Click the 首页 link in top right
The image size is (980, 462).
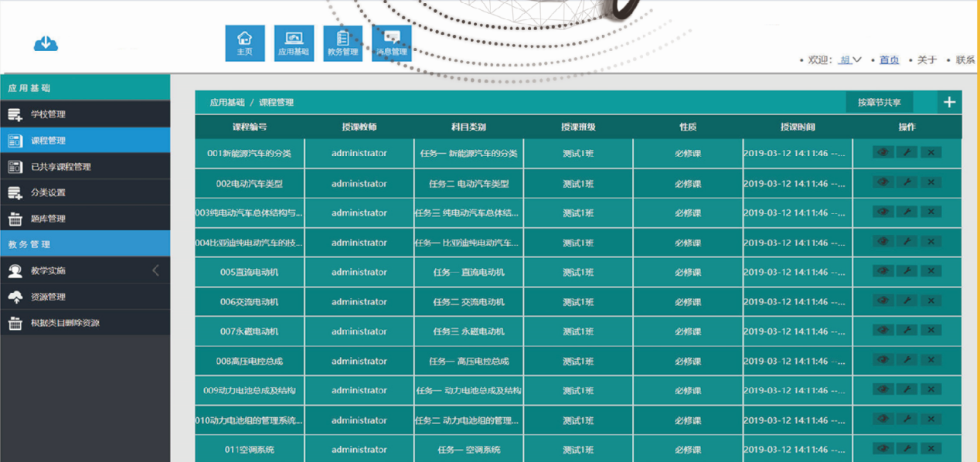tap(889, 60)
